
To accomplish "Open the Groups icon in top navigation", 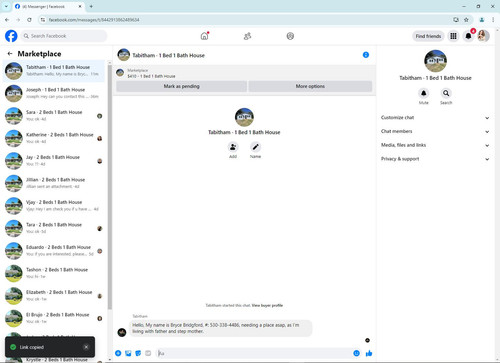I will (x=290, y=36).
